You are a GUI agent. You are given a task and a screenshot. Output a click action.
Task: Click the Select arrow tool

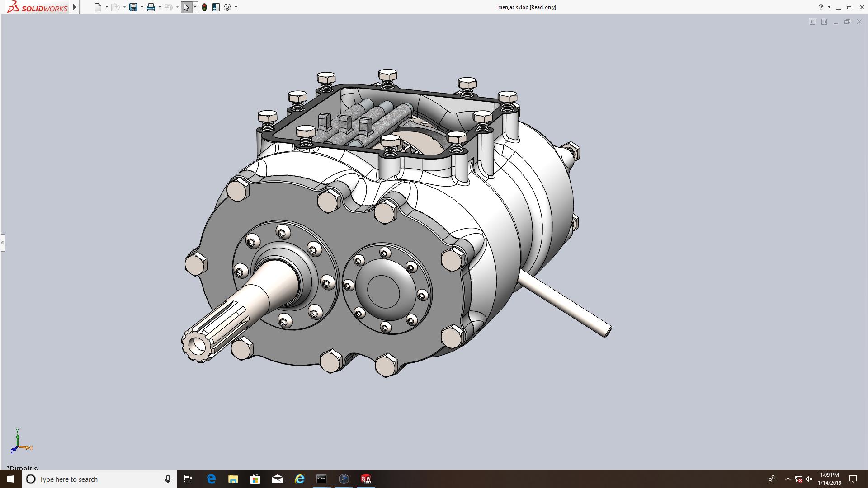coord(186,7)
